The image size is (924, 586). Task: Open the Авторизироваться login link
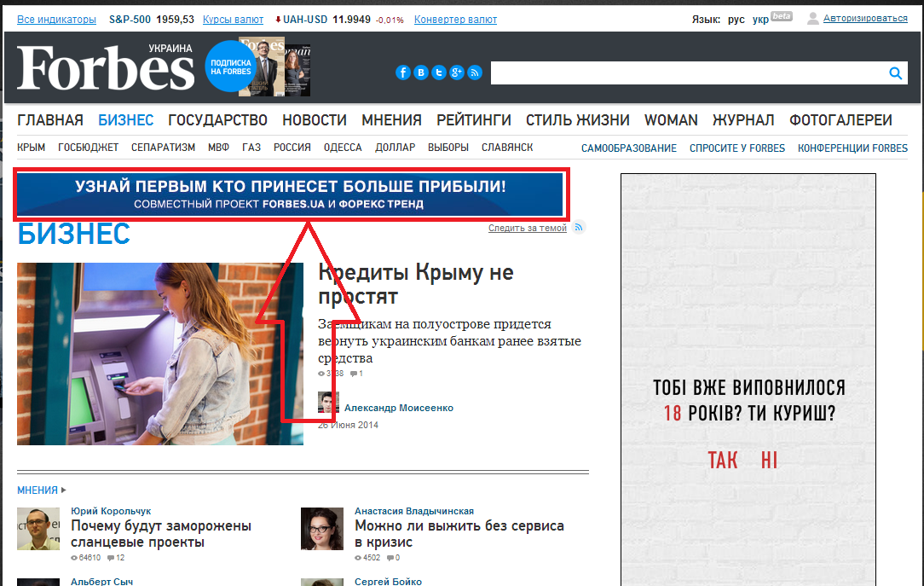pyautogui.click(x=865, y=19)
